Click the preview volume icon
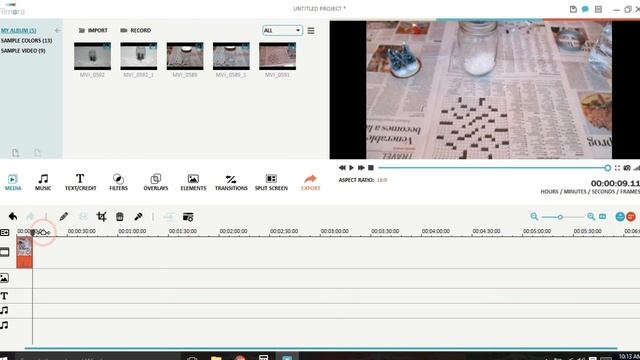The width and height of the screenshot is (640, 360). [x=637, y=168]
